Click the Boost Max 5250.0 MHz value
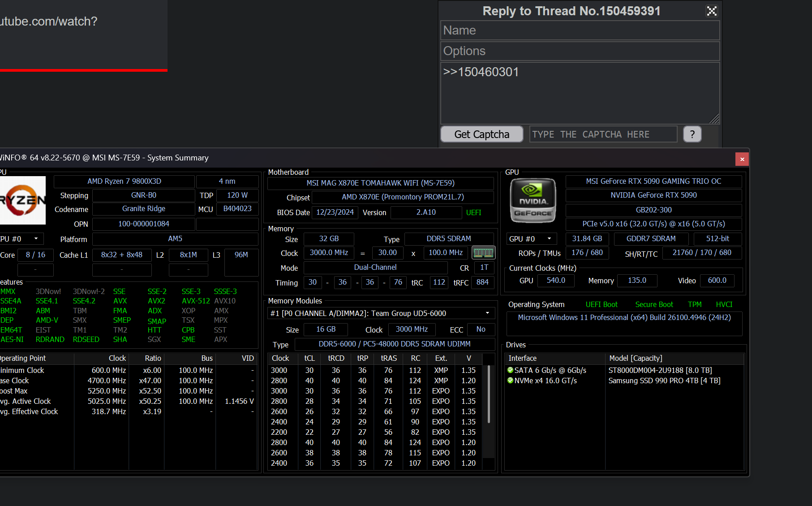 [x=107, y=391]
